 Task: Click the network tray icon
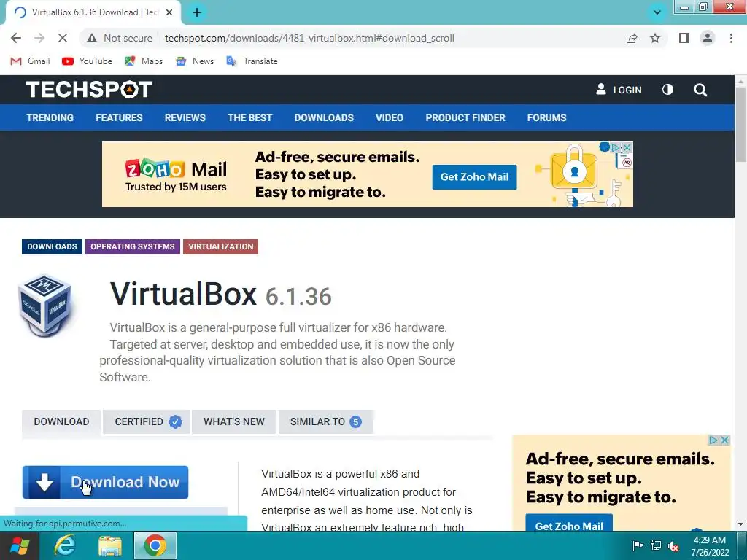pos(656,545)
